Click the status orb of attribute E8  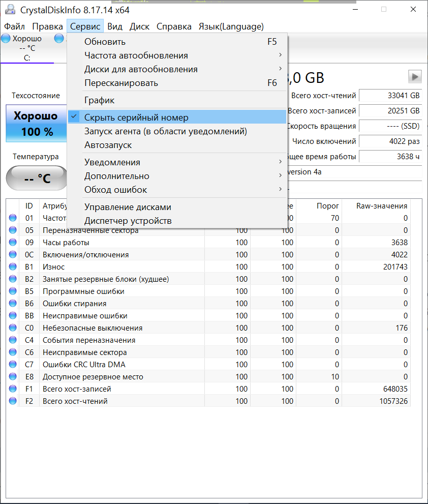[13, 377]
